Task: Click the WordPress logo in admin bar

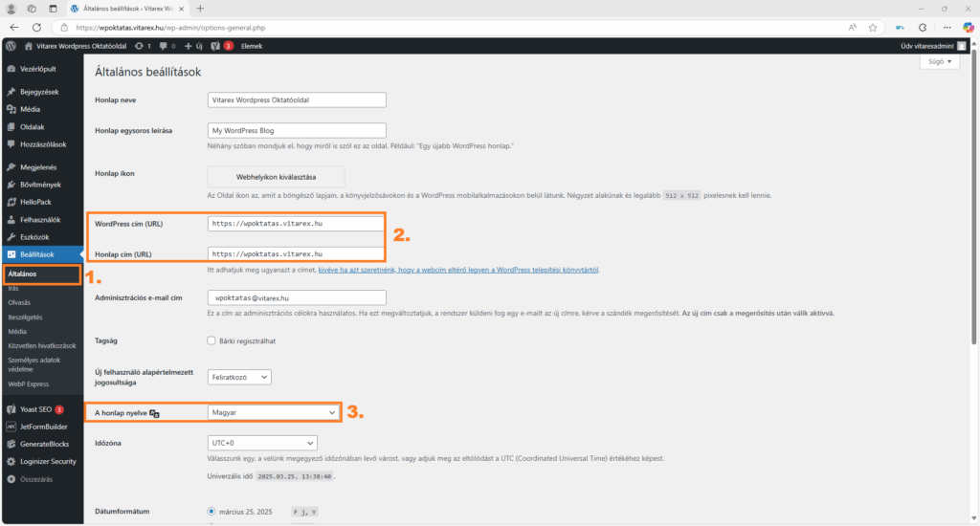Action: (x=11, y=45)
